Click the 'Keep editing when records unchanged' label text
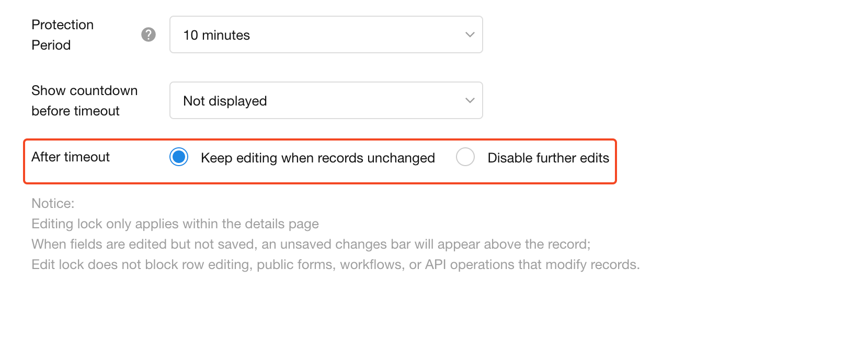Image resolution: width=868 pixels, height=350 pixels. tap(317, 158)
